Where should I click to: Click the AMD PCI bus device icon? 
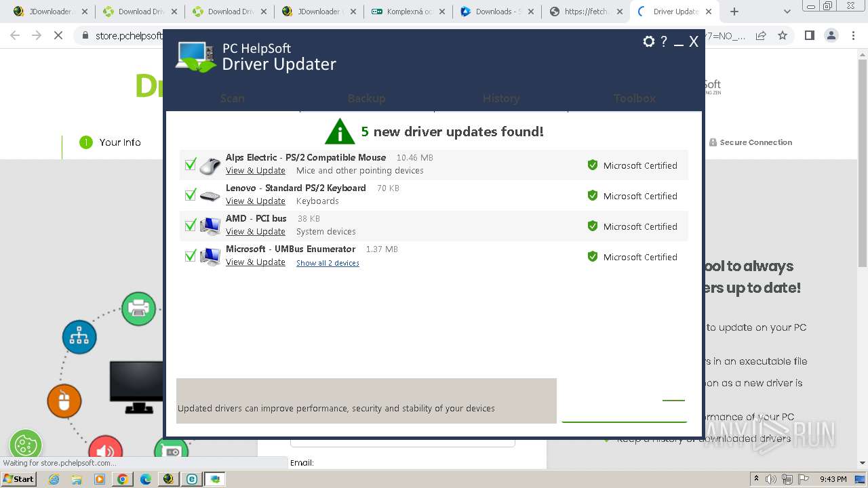(210, 226)
